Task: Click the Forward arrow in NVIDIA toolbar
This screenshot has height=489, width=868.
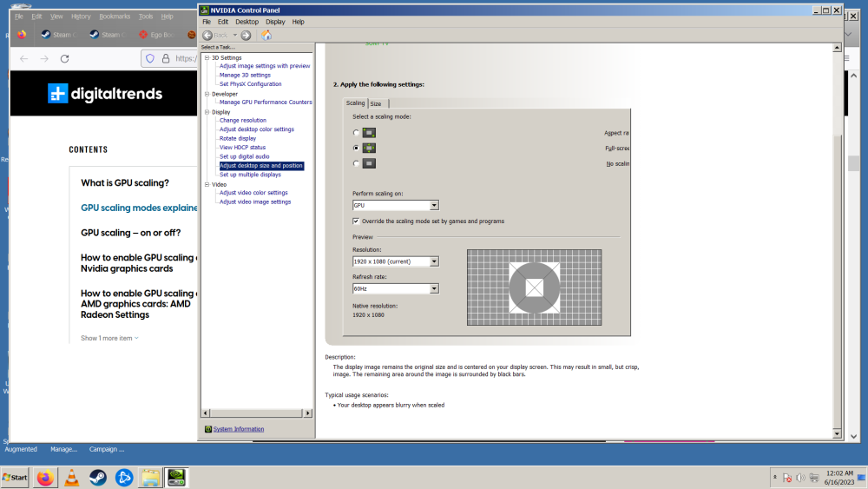Action: 246,36
